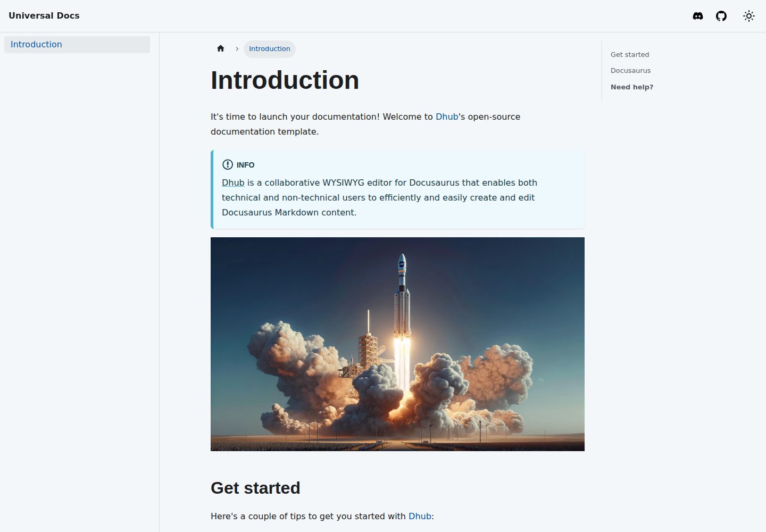Click the rocket launch image
The image size is (766, 532).
tap(397, 344)
